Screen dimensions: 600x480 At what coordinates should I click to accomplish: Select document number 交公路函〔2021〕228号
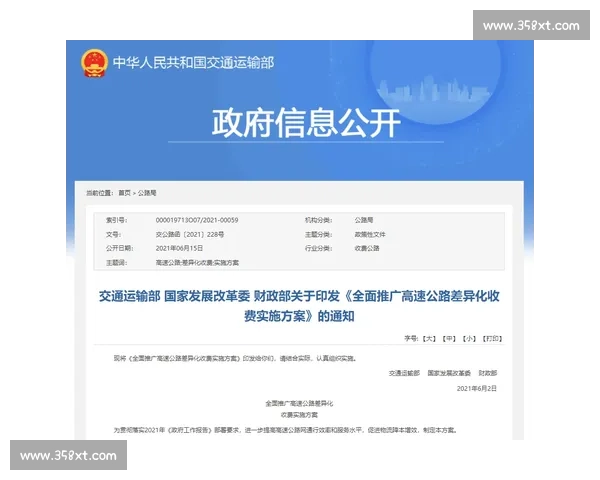(x=190, y=234)
